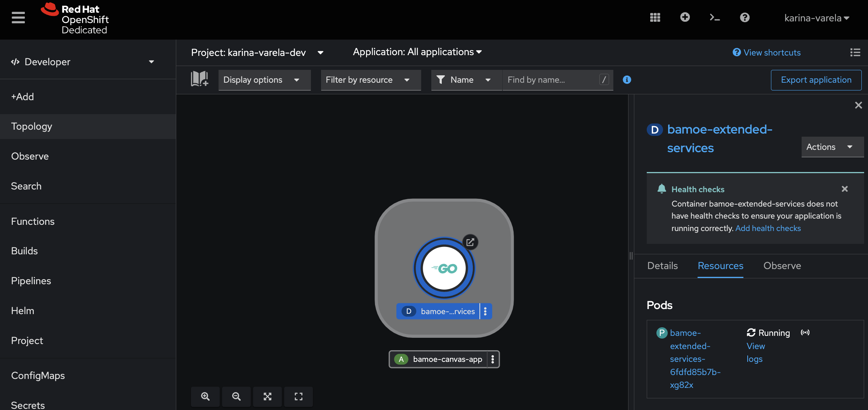Open the Actions dropdown
This screenshot has width=868, height=410.
pyautogui.click(x=832, y=147)
